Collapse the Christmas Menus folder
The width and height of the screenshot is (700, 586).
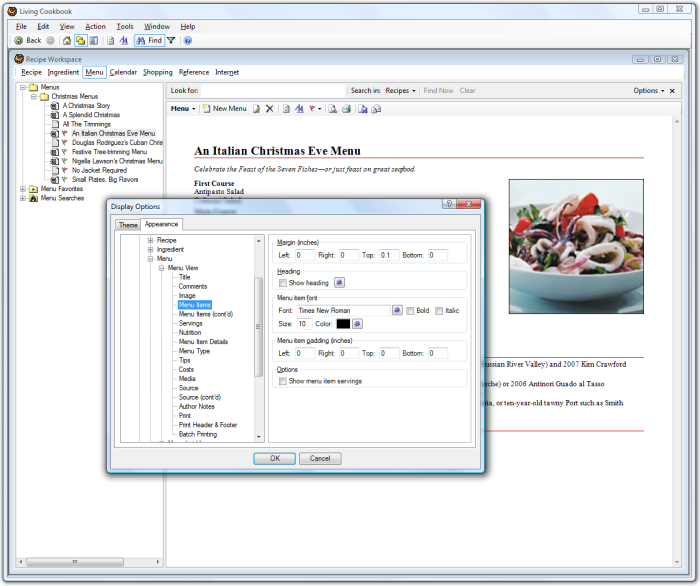point(33,96)
